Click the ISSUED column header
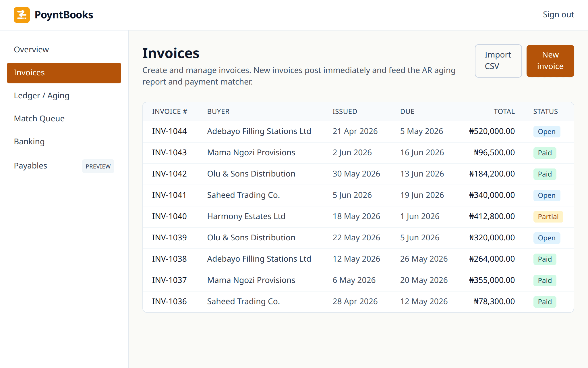Image resolution: width=588 pixels, height=368 pixels. 345,112
